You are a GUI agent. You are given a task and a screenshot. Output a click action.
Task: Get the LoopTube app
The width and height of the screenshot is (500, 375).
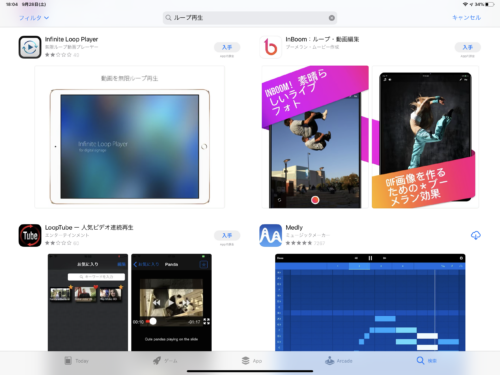click(x=227, y=235)
